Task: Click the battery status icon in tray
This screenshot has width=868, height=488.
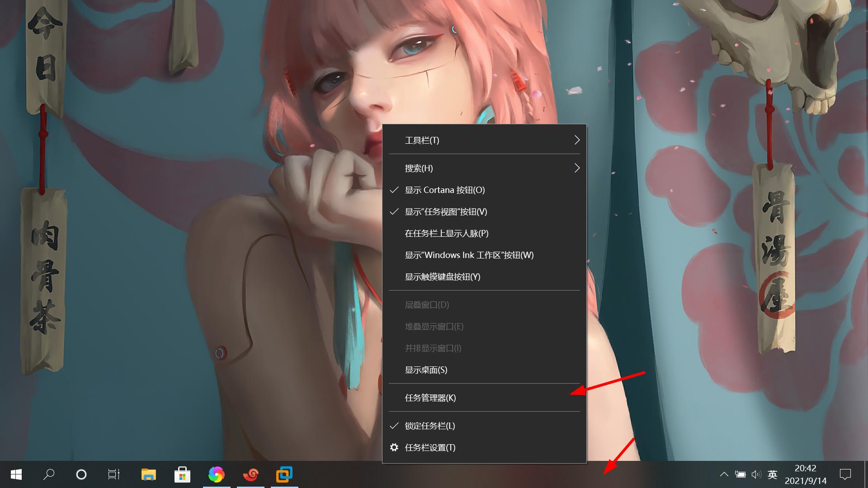Action: 741,474
